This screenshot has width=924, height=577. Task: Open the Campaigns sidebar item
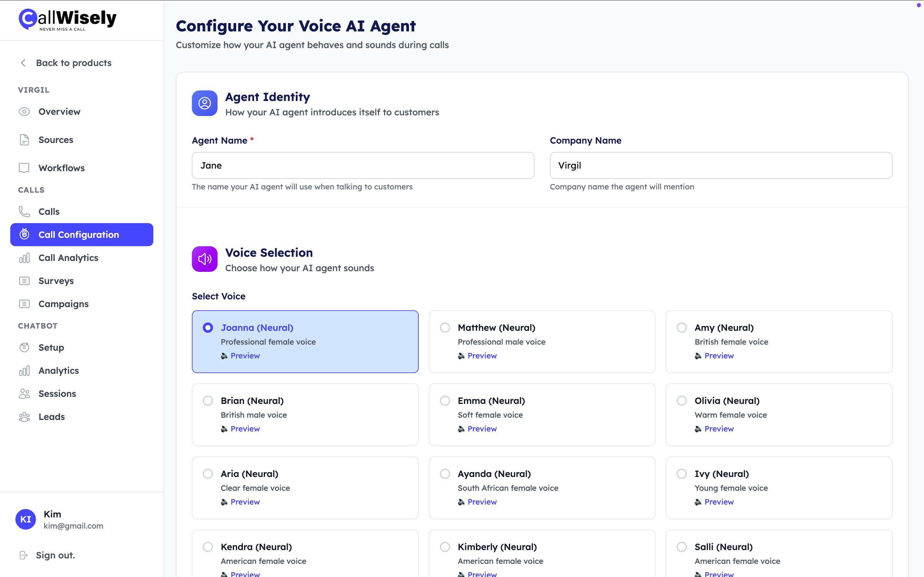click(x=64, y=304)
